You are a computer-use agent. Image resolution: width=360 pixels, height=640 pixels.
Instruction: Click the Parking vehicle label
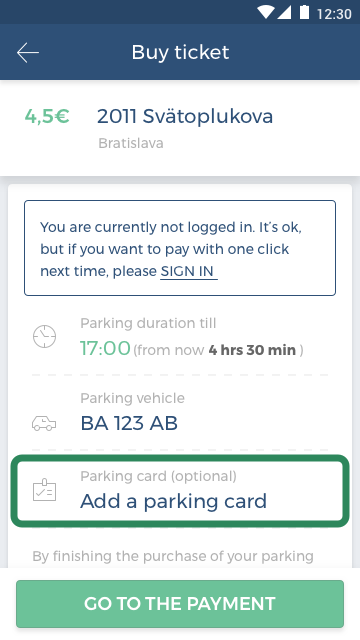pyautogui.click(x=132, y=398)
